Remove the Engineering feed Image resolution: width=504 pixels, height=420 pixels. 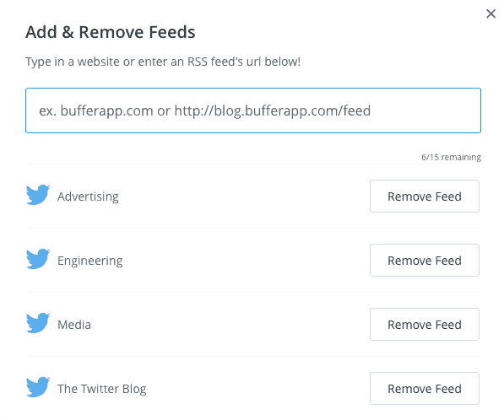click(425, 261)
